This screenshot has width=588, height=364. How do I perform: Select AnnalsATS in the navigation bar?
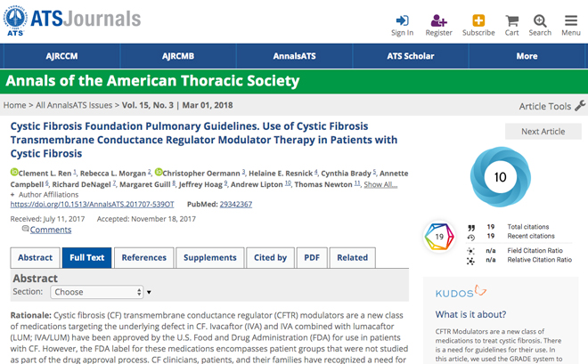point(294,56)
